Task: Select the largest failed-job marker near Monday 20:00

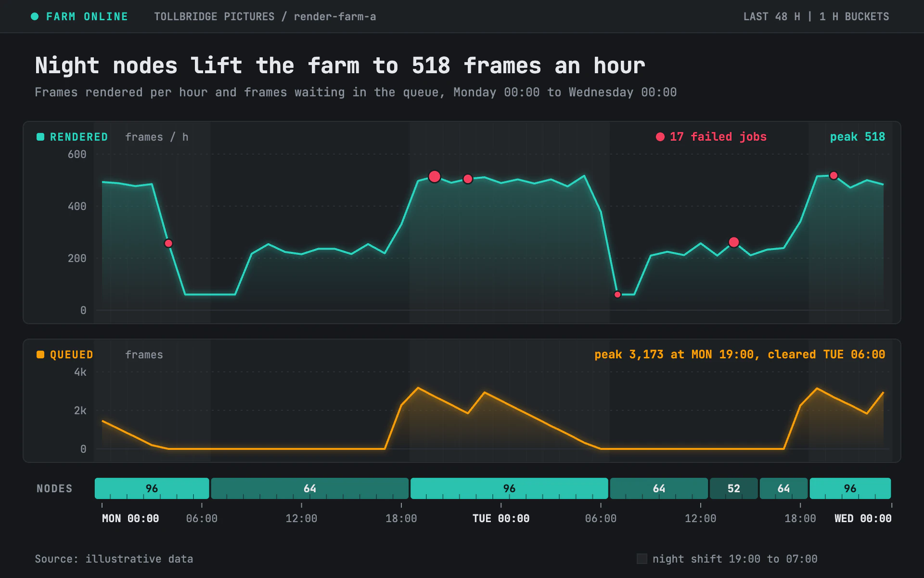Action: (x=435, y=177)
